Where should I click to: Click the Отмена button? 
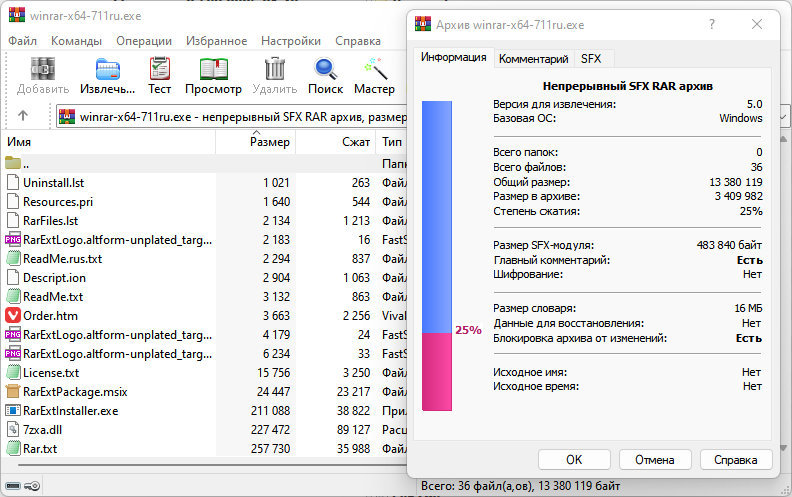pos(655,460)
